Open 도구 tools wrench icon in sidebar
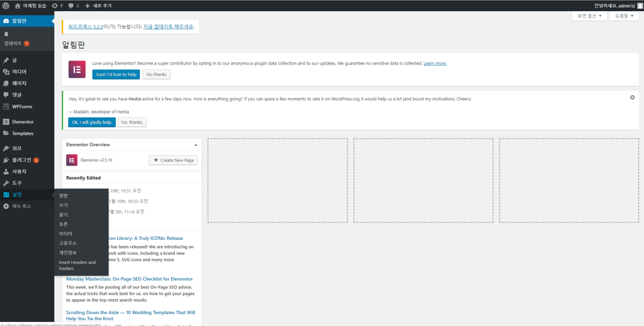Viewport: 644px width, 326px height. 6,183
